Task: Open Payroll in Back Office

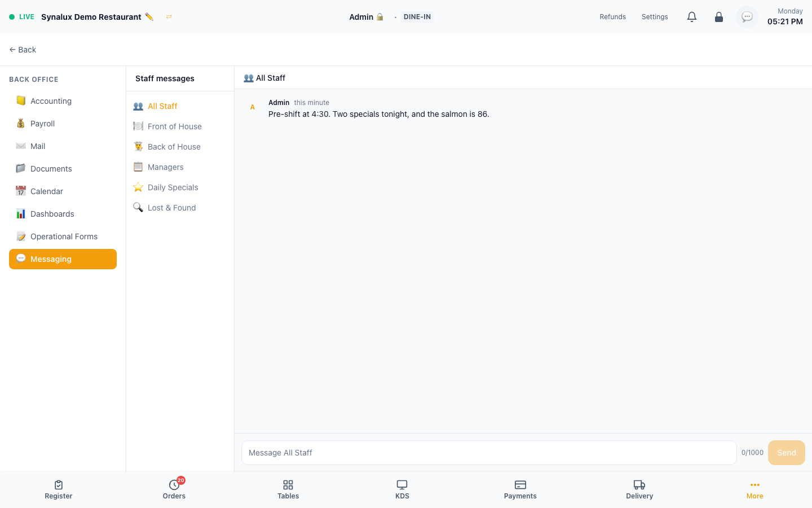Action: click(x=63, y=124)
